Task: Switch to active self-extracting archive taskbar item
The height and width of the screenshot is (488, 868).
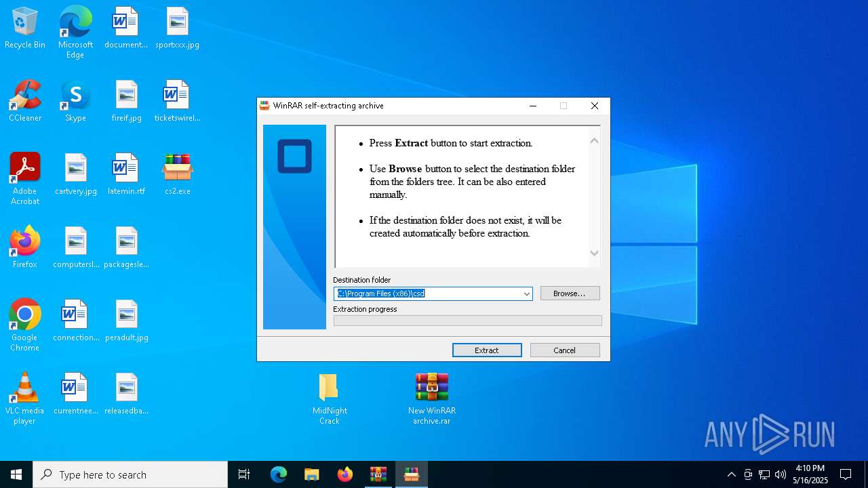Action: [412, 474]
